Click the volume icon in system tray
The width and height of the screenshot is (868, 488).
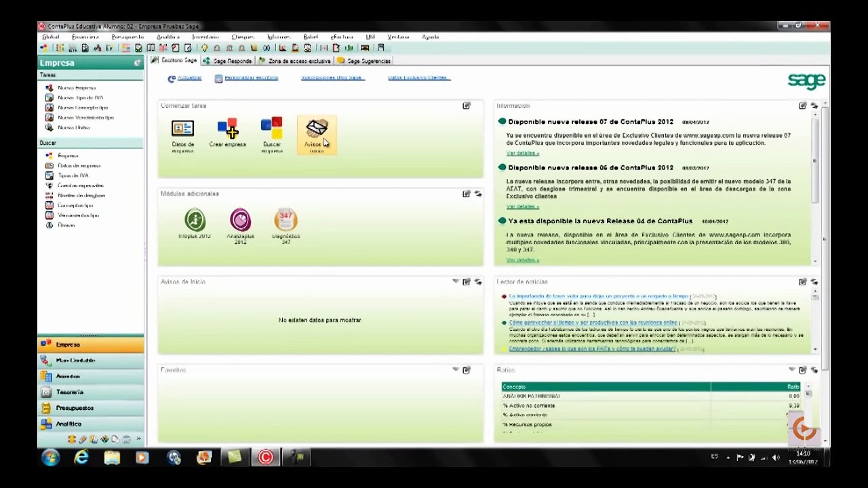(x=775, y=457)
